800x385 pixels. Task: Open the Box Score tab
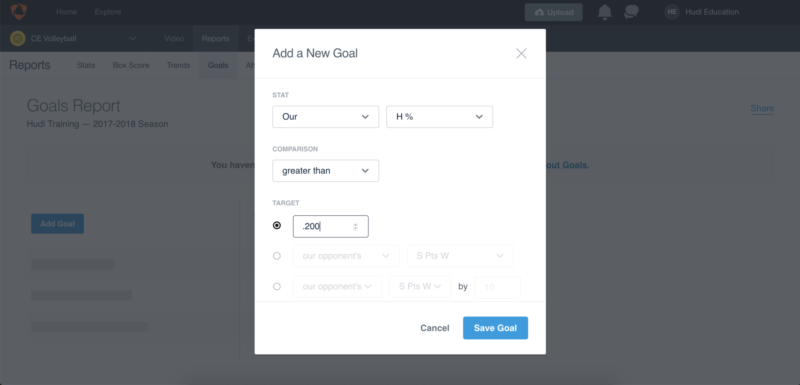click(131, 65)
